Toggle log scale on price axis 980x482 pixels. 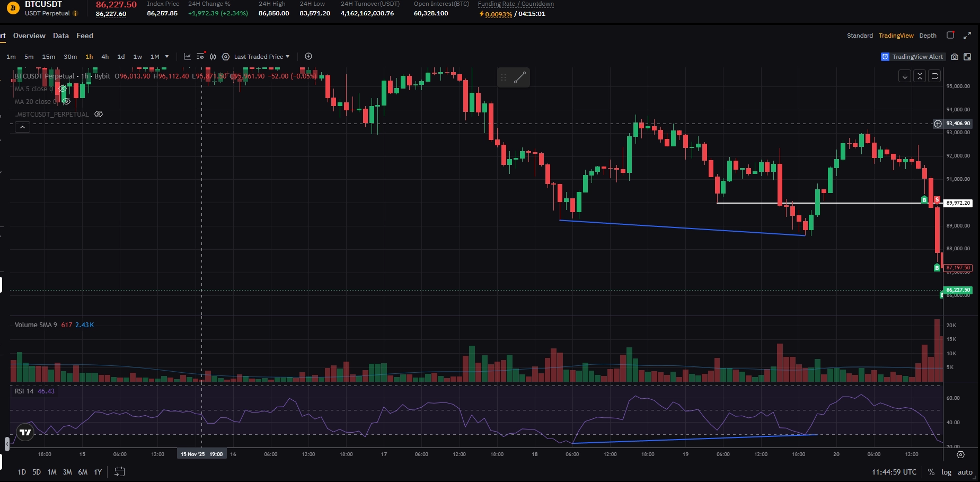(946, 472)
